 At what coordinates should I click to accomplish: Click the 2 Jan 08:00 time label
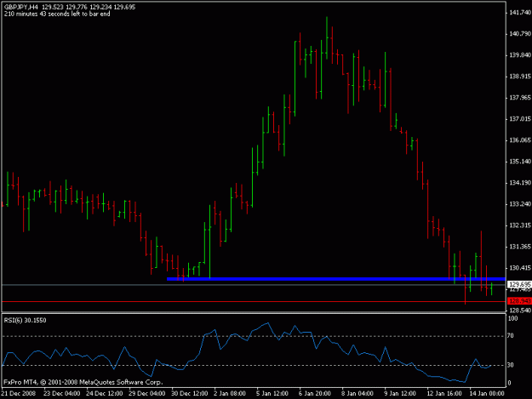[230, 394]
